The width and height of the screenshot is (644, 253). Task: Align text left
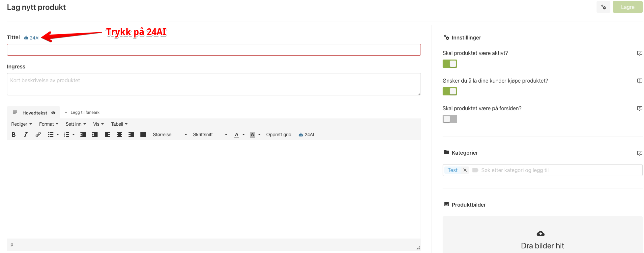tap(107, 135)
